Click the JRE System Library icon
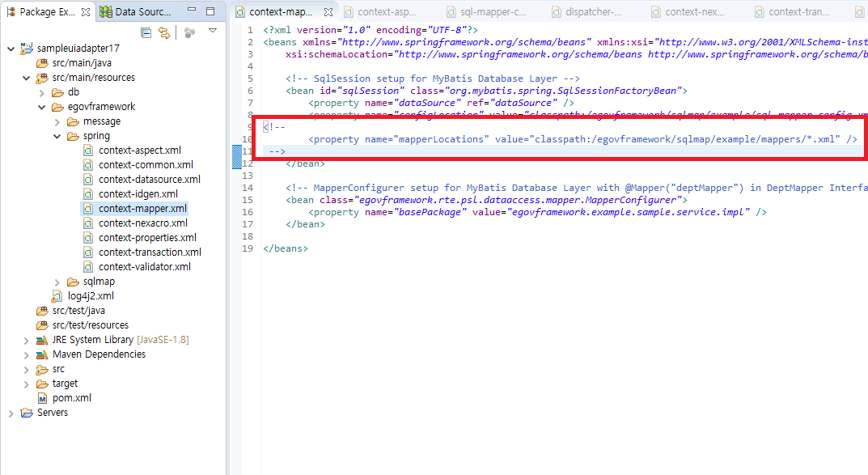The image size is (868, 475). [42, 340]
